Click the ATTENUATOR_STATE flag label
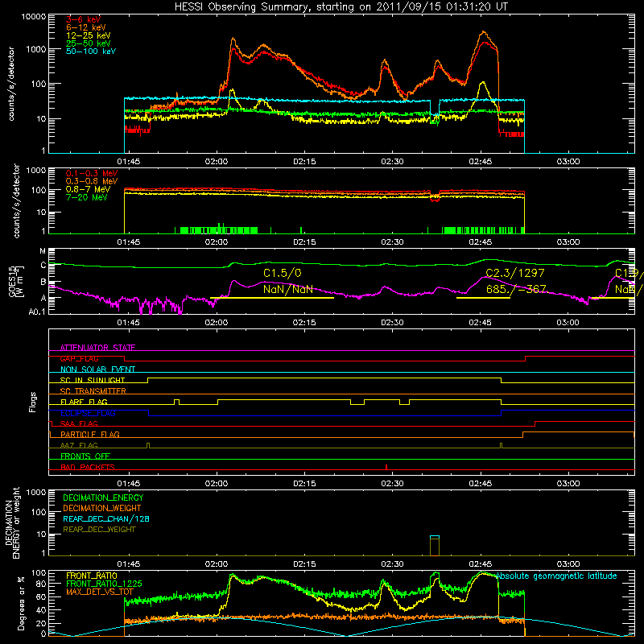 97,348
